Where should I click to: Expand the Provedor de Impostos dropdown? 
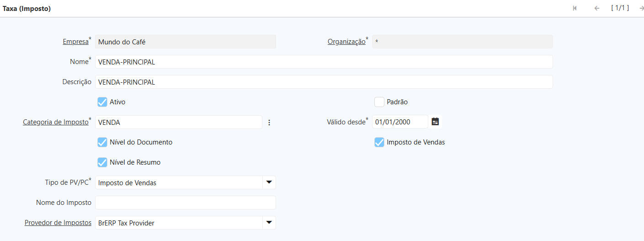[x=269, y=223]
